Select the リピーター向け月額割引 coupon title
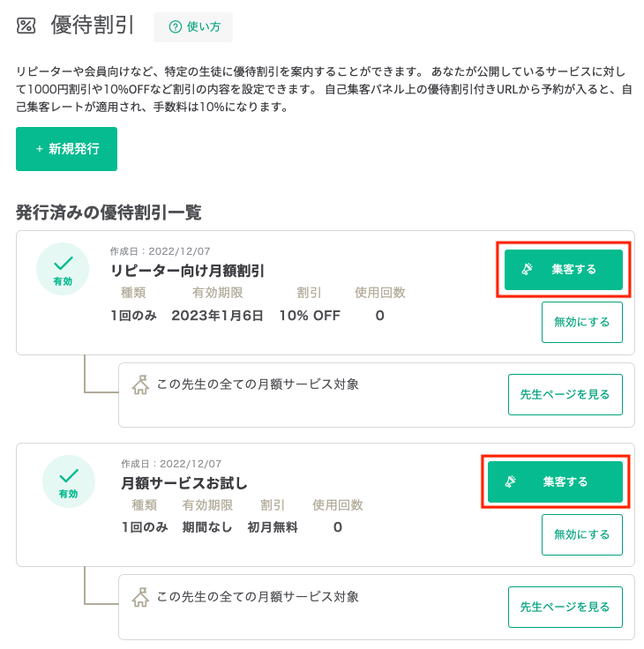The width and height of the screenshot is (644, 649). [187, 271]
